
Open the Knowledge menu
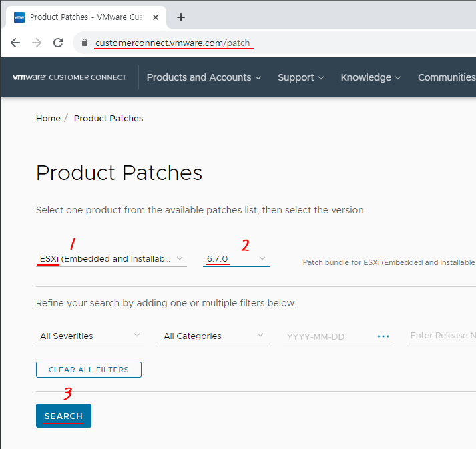tap(371, 77)
